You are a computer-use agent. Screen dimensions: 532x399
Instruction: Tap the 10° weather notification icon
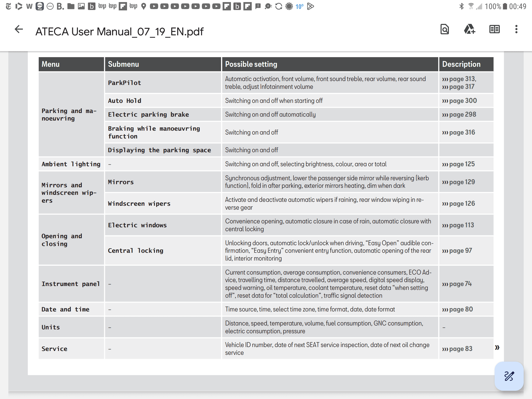coord(299,6)
